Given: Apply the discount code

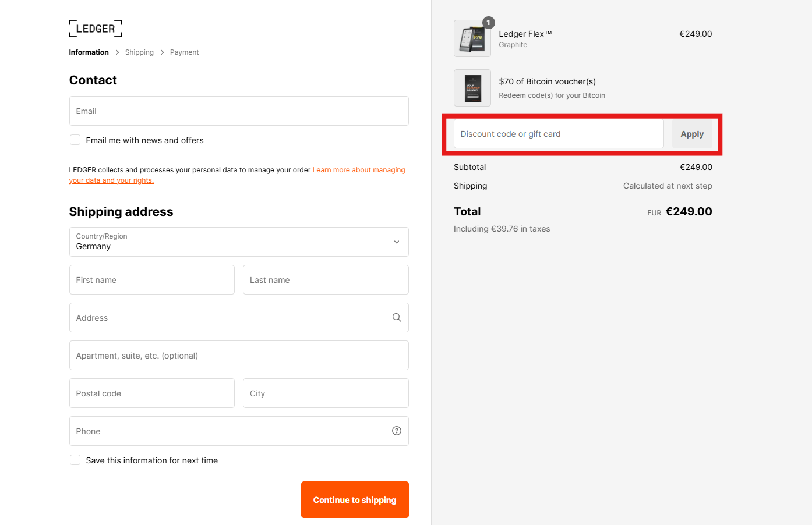Looking at the screenshot, I should pos(692,134).
